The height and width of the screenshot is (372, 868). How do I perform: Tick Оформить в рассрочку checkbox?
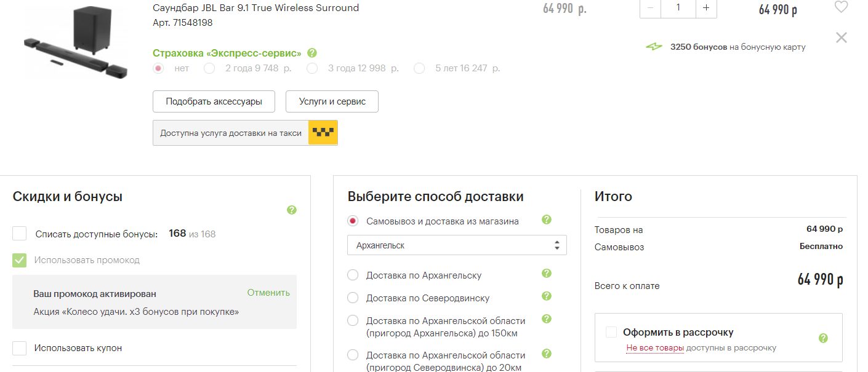[611, 333]
